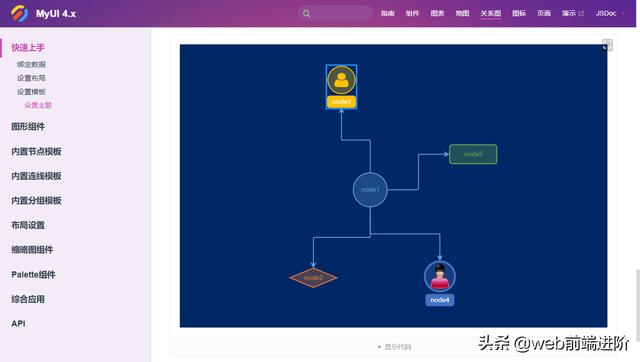Viewport: 640px width, 362px height.
Task: Select the 关系图 nav tab
Action: pos(490,13)
